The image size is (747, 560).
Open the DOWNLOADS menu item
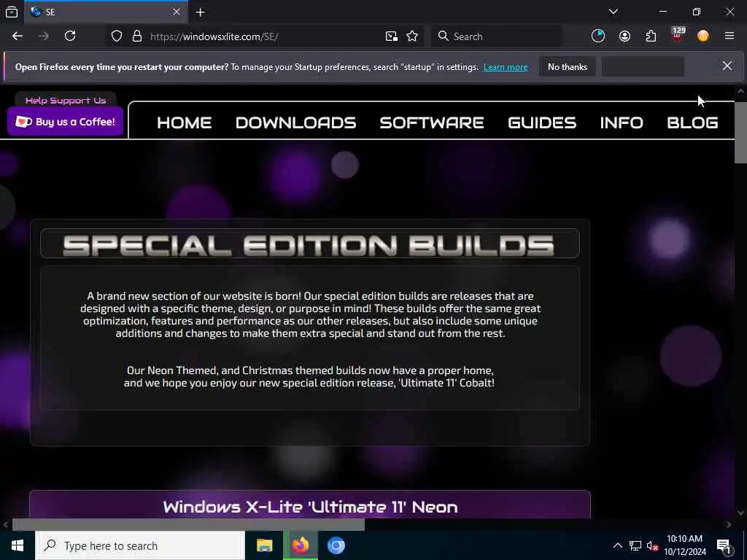(x=296, y=122)
